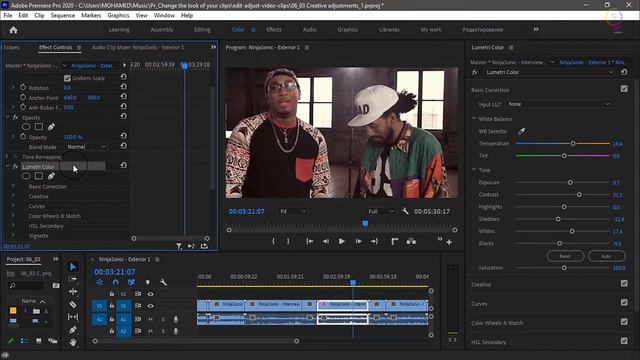Disable Color Wheels & Match checkbox
This screenshot has width=640, height=360.
tap(624, 322)
